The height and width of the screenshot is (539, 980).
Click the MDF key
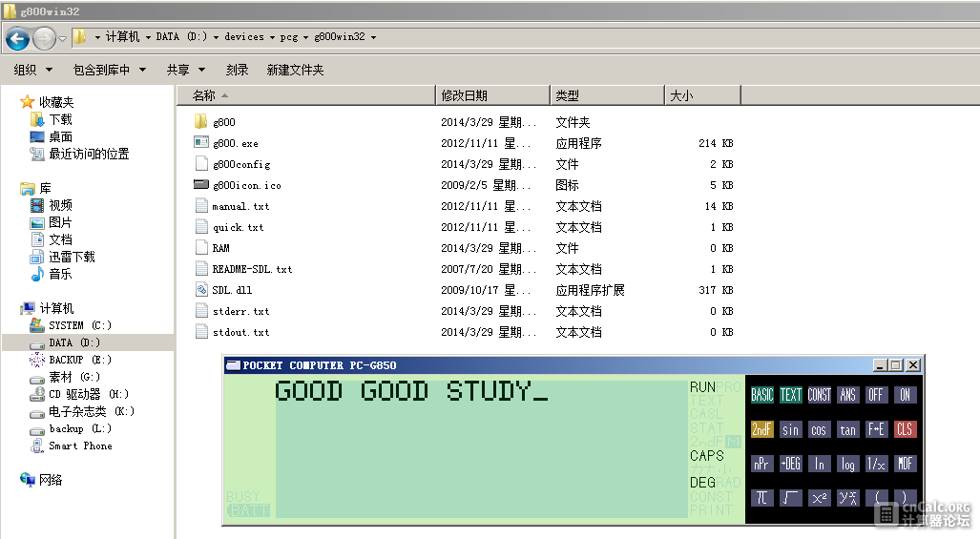[x=905, y=464]
